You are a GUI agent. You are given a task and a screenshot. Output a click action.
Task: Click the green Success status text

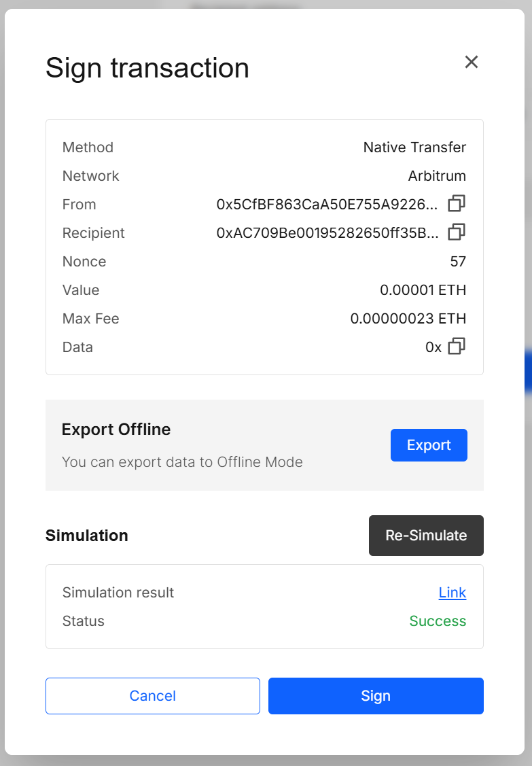(x=438, y=621)
